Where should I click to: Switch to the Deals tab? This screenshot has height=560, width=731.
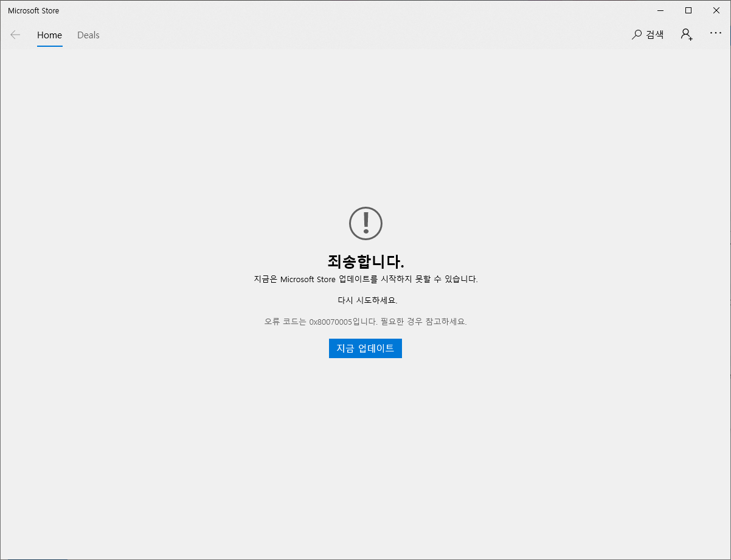[88, 35]
